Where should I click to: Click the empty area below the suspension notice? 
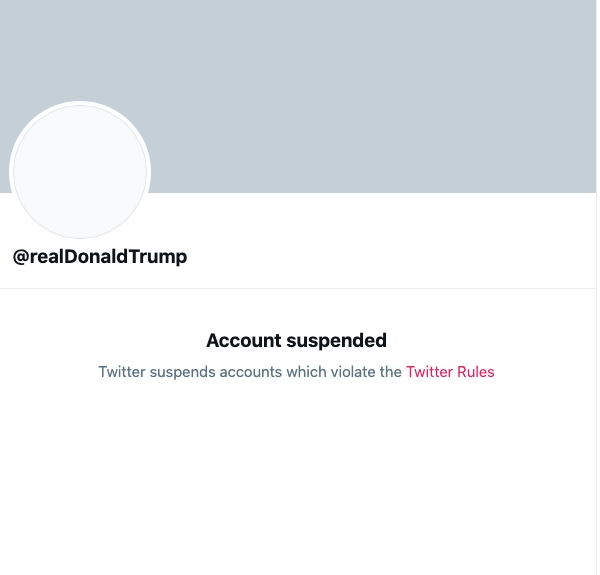(300, 480)
